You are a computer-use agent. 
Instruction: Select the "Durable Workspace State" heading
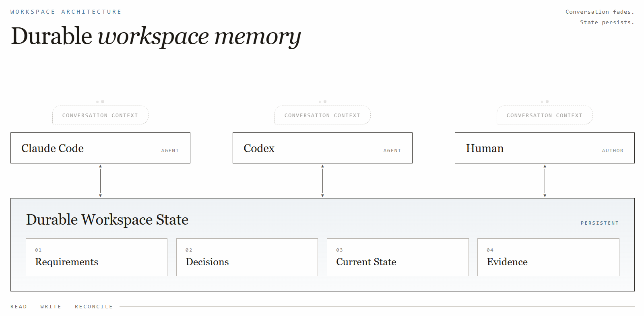(x=107, y=220)
